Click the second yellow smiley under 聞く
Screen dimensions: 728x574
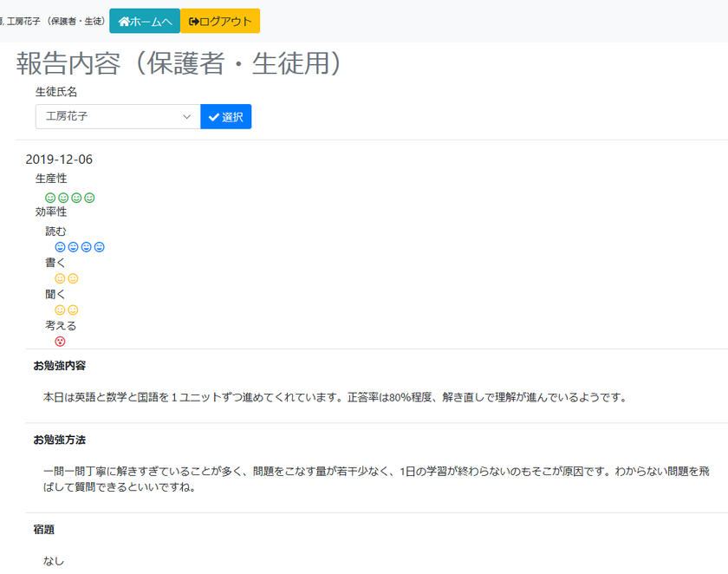[x=75, y=309]
